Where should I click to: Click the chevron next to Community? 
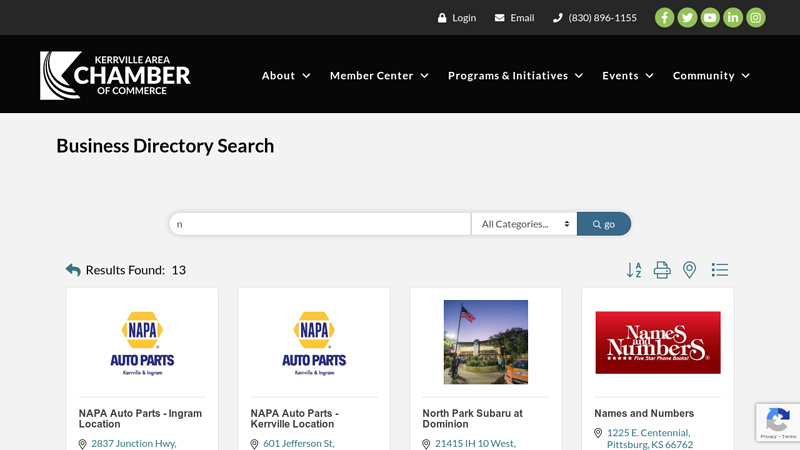745,76
